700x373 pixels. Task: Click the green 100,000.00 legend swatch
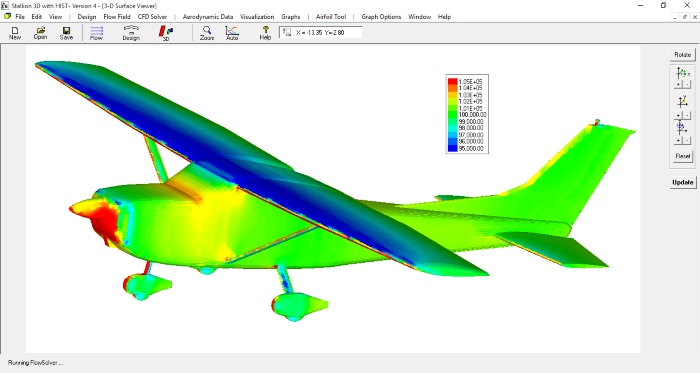pyautogui.click(x=452, y=115)
